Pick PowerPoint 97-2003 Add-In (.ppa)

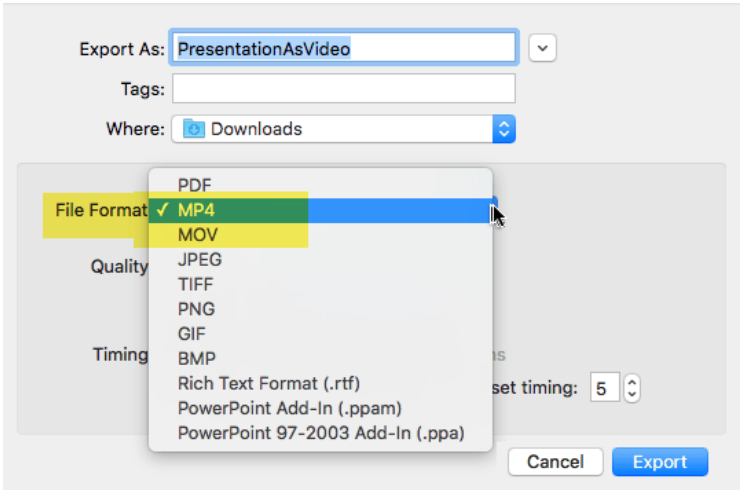tap(320, 433)
